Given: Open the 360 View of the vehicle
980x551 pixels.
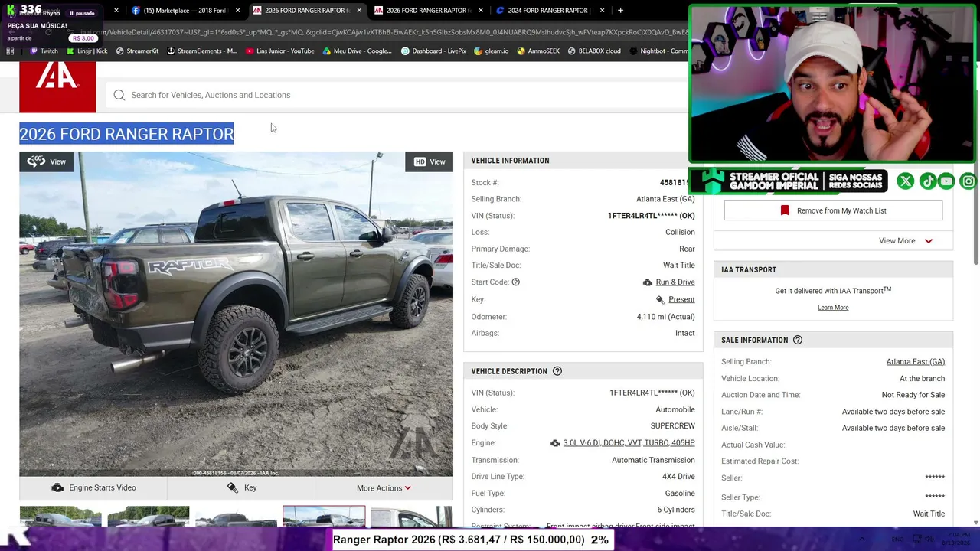Looking at the screenshot, I should click(47, 161).
